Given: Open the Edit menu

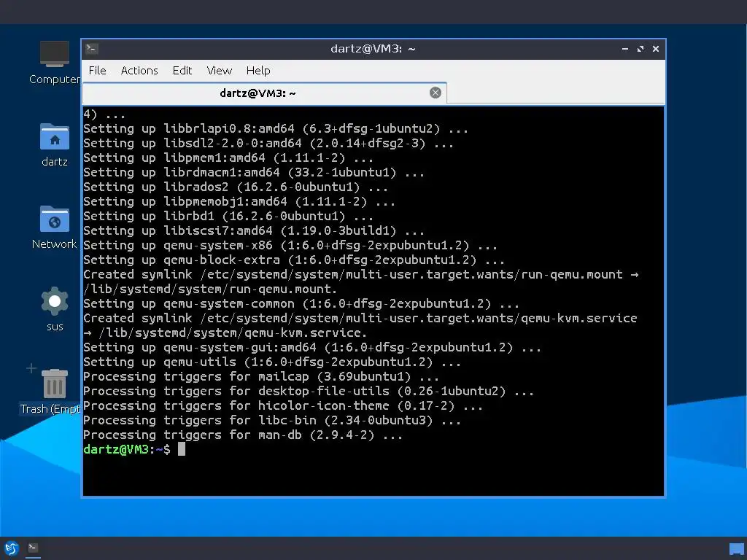Looking at the screenshot, I should tap(182, 71).
